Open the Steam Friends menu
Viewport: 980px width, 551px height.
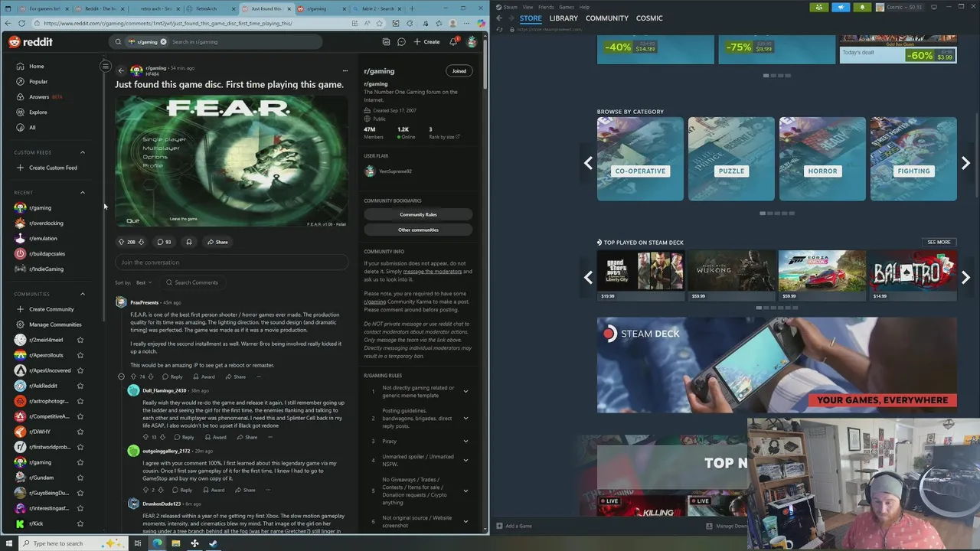(x=546, y=7)
